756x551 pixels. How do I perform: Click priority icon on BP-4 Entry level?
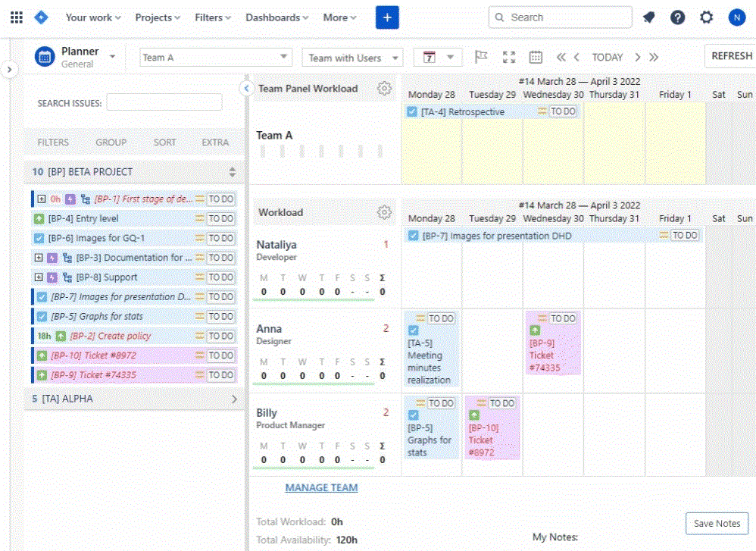[200, 218]
